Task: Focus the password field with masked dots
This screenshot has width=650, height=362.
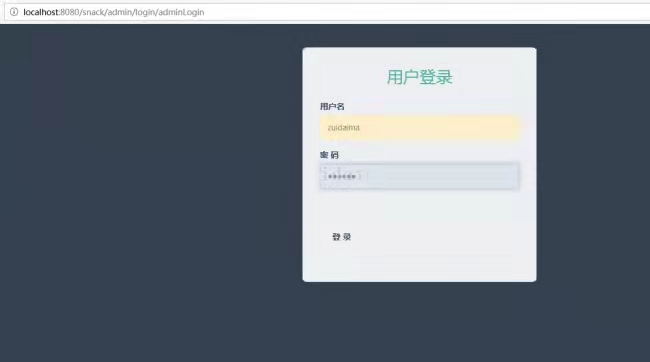Action: pos(419,176)
